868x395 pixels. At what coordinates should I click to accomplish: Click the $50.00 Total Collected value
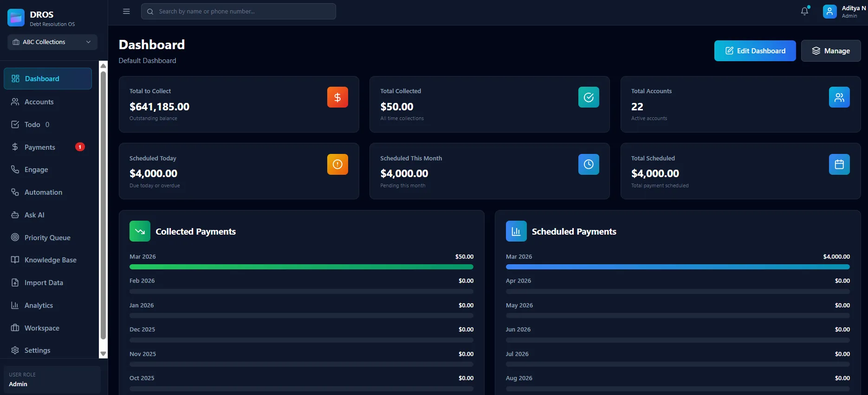tap(397, 107)
